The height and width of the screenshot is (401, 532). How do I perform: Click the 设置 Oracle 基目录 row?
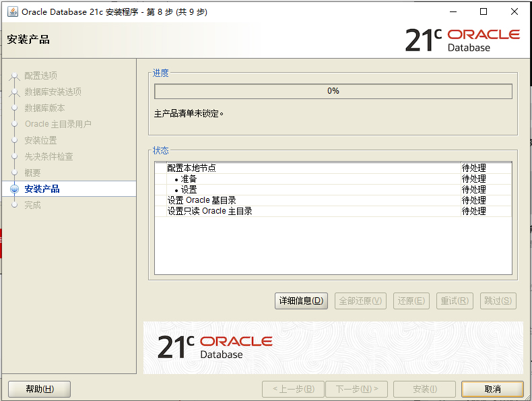coord(333,200)
